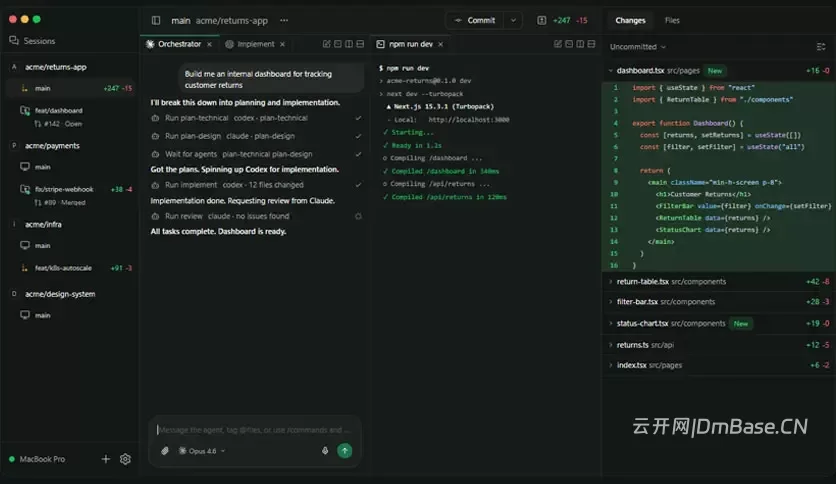The image size is (836, 484).
Task: Close the npm run dev tab
Action: pyautogui.click(x=440, y=44)
